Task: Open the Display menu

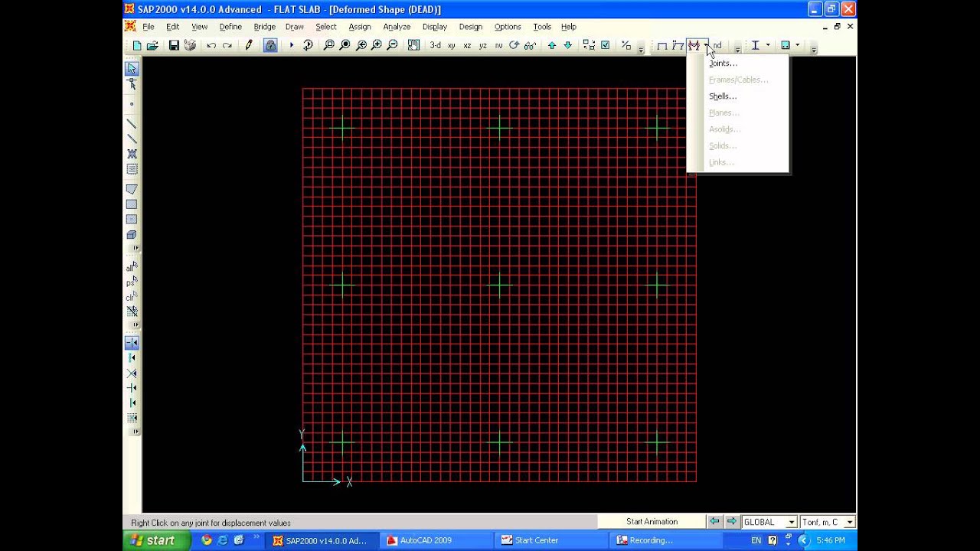Action: pos(435,27)
